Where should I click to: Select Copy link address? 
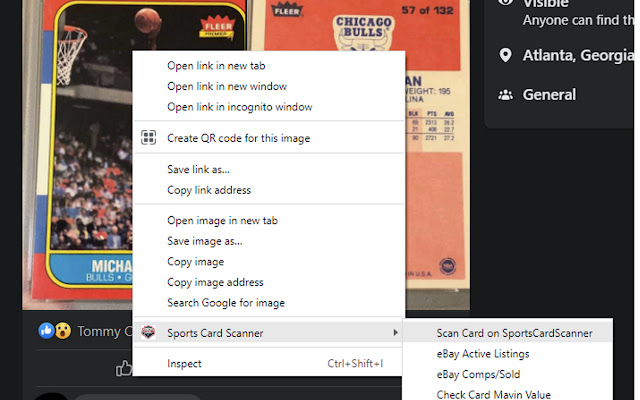click(269, 190)
